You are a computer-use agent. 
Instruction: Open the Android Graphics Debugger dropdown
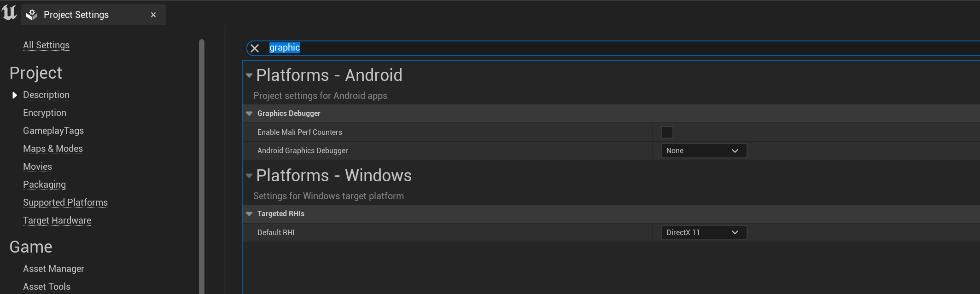coord(703,151)
